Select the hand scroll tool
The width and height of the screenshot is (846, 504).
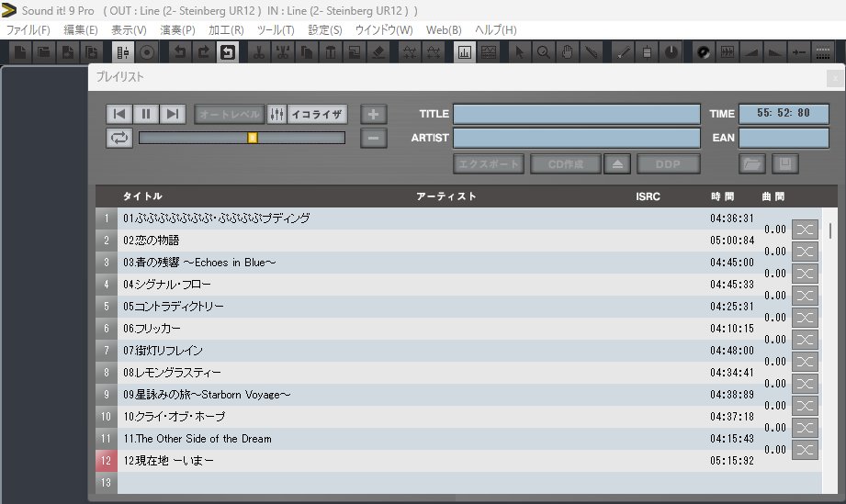(567, 52)
